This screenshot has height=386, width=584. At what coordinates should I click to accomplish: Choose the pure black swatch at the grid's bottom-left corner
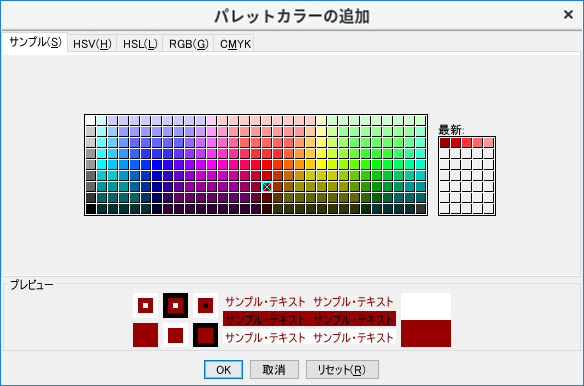coord(91,209)
